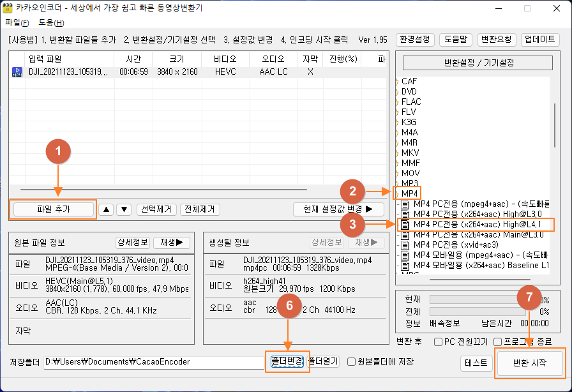This screenshot has height=392, width=572.
Task: Click the 파일 추가 button
Action: tap(53, 209)
